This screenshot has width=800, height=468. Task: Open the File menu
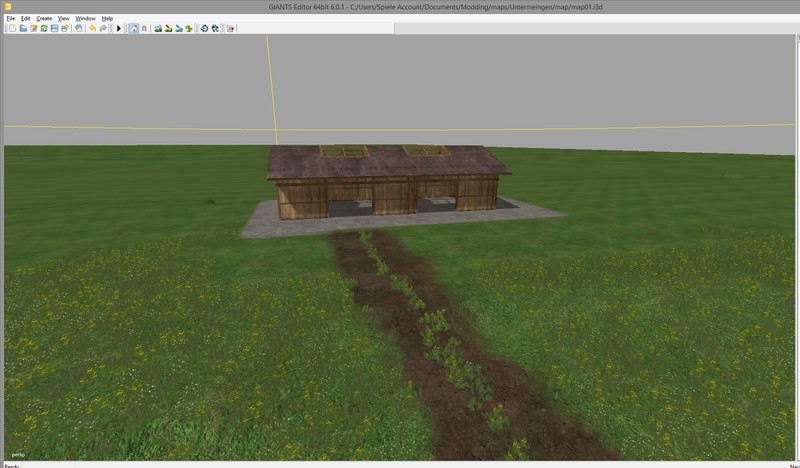[11, 18]
